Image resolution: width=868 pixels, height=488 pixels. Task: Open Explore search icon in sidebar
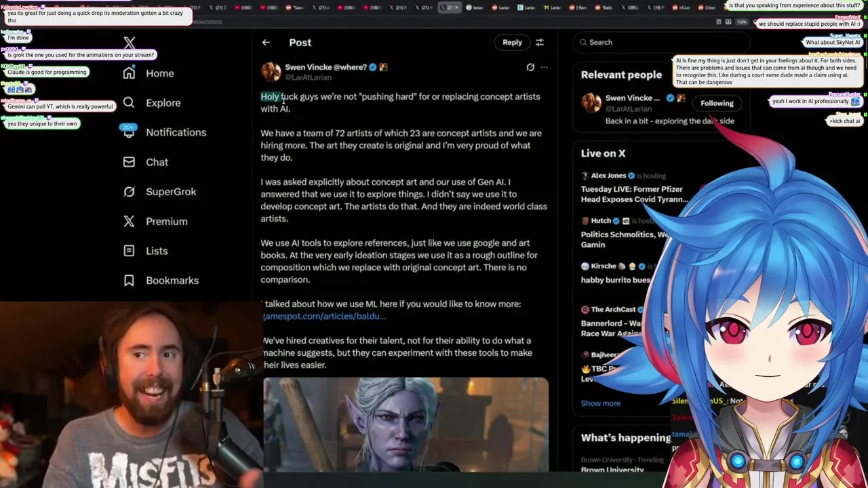129,102
